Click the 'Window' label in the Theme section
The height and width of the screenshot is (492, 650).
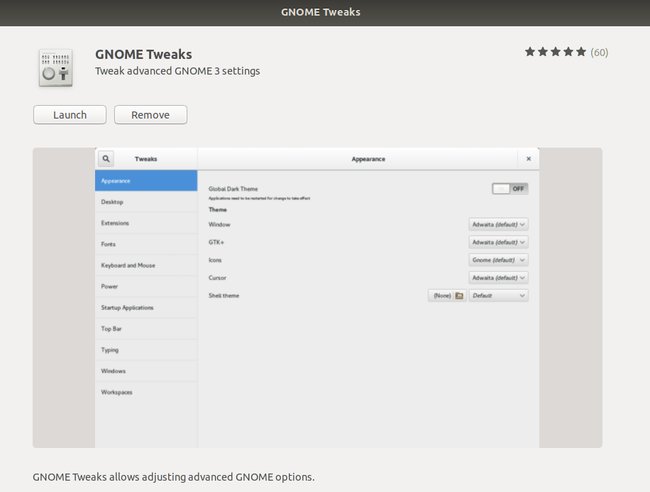(219, 224)
